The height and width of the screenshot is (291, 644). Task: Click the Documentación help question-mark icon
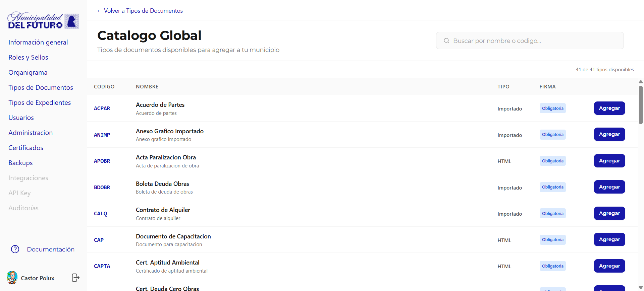15,249
